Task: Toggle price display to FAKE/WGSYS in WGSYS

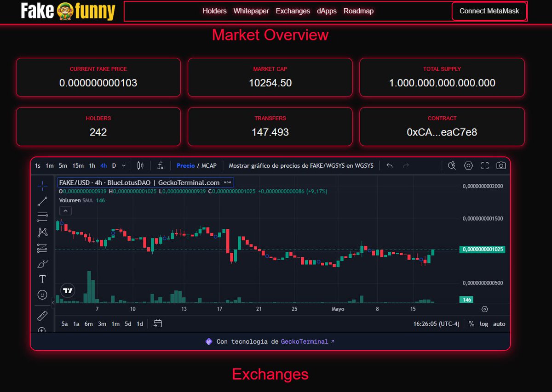Action: pyautogui.click(x=301, y=165)
